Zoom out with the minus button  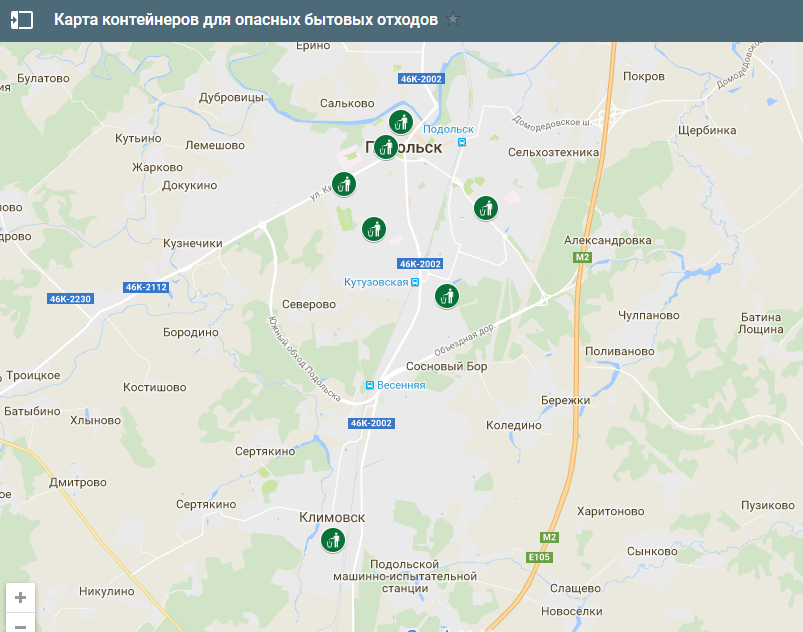tap(20, 624)
